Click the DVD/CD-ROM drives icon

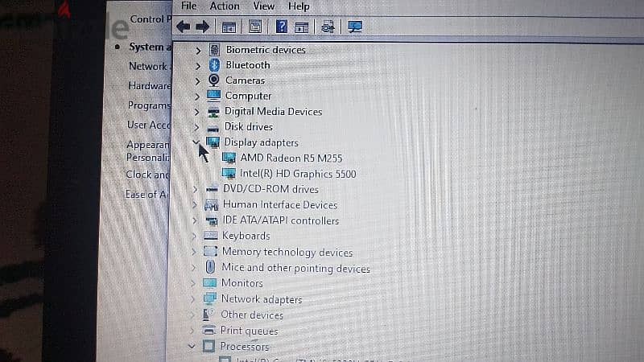pos(212,189)
